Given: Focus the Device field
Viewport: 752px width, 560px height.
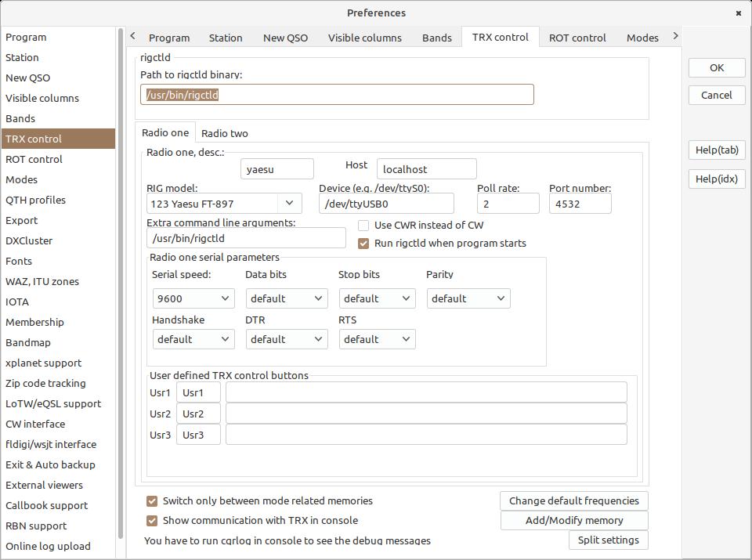Looking at the screenshot, I should tap(386, 204).
